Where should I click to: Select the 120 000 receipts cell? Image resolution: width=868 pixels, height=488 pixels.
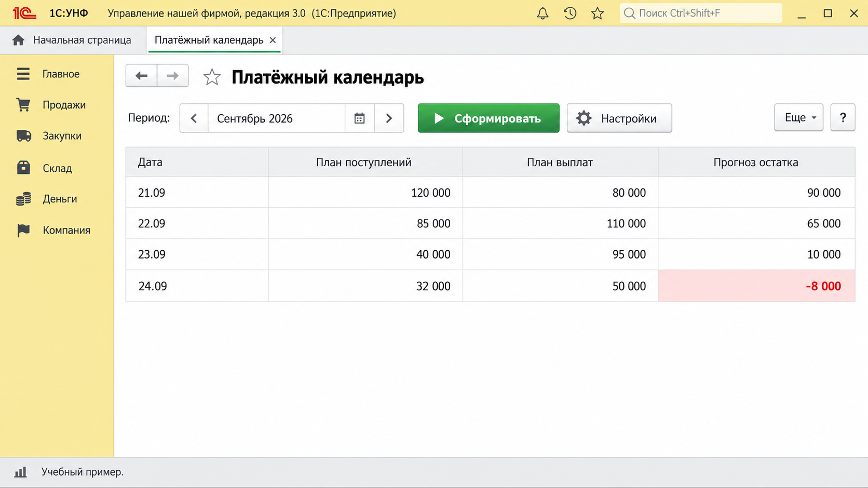click(365, 193)
